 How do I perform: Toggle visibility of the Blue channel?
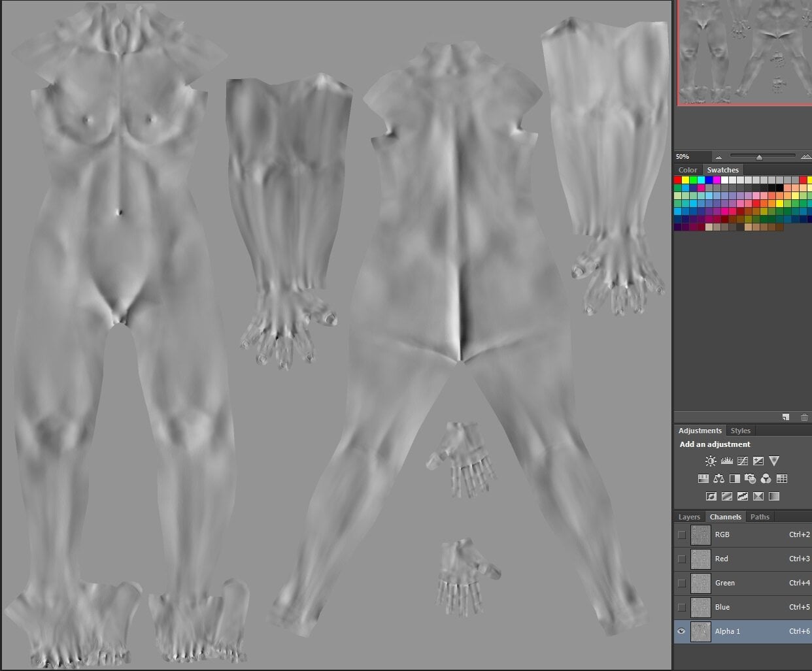pyautogui.click(x=682, y=607)
